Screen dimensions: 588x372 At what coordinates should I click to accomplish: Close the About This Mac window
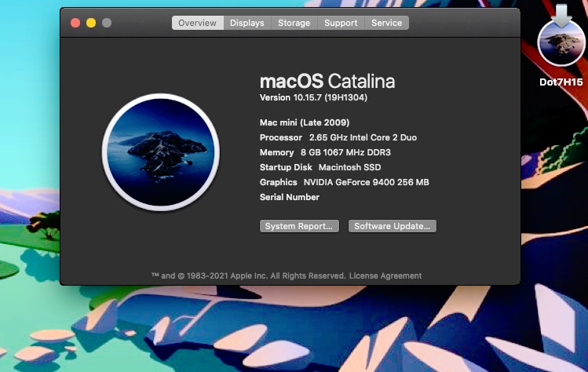click(75, 23)
